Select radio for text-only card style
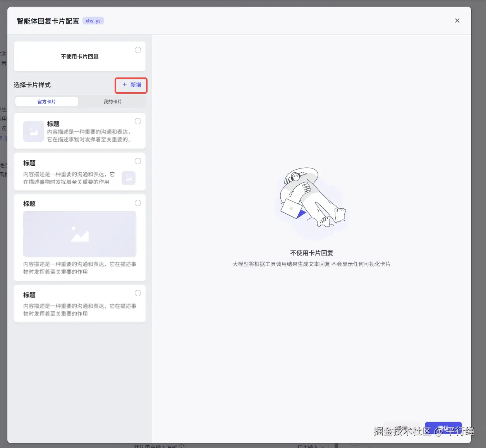 (137, 293)
